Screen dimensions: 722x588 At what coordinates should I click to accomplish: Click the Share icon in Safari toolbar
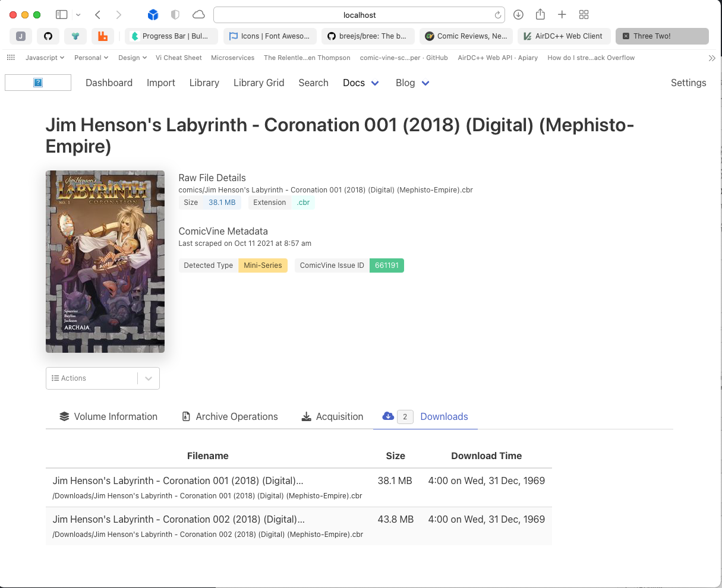[x=540, y=15]
